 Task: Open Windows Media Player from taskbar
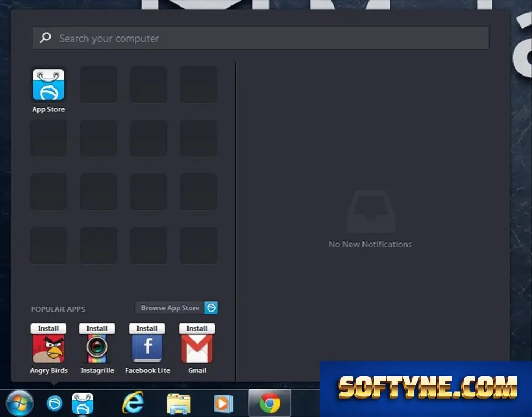click(223, 403)
